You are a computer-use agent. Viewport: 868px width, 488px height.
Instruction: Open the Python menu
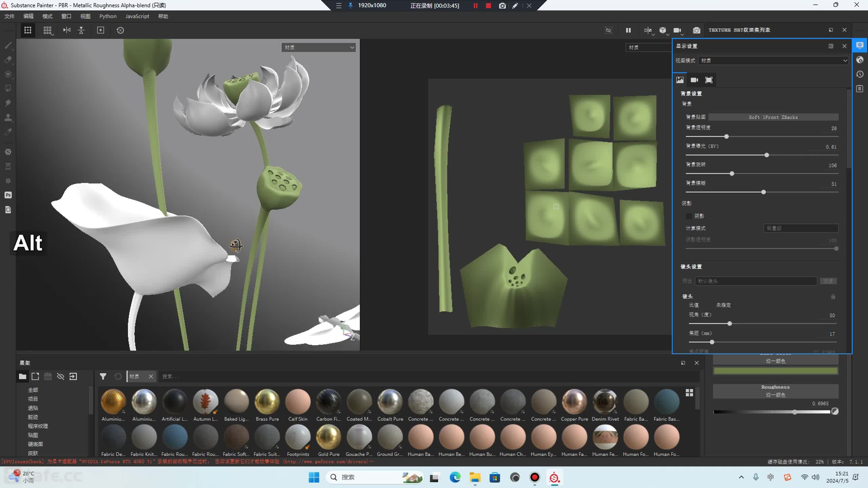pyautogui.click(x=108, y=16)
